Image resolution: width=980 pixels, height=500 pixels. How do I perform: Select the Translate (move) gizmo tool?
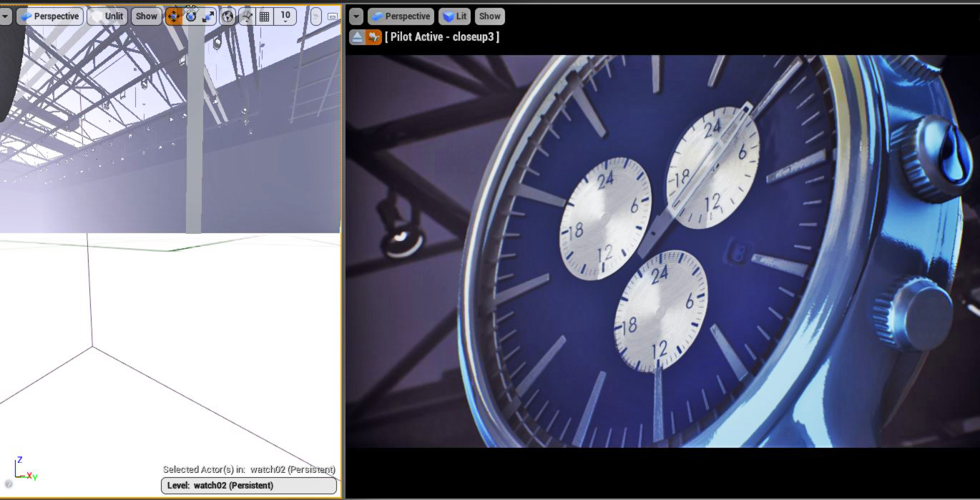tap(173, 16)
